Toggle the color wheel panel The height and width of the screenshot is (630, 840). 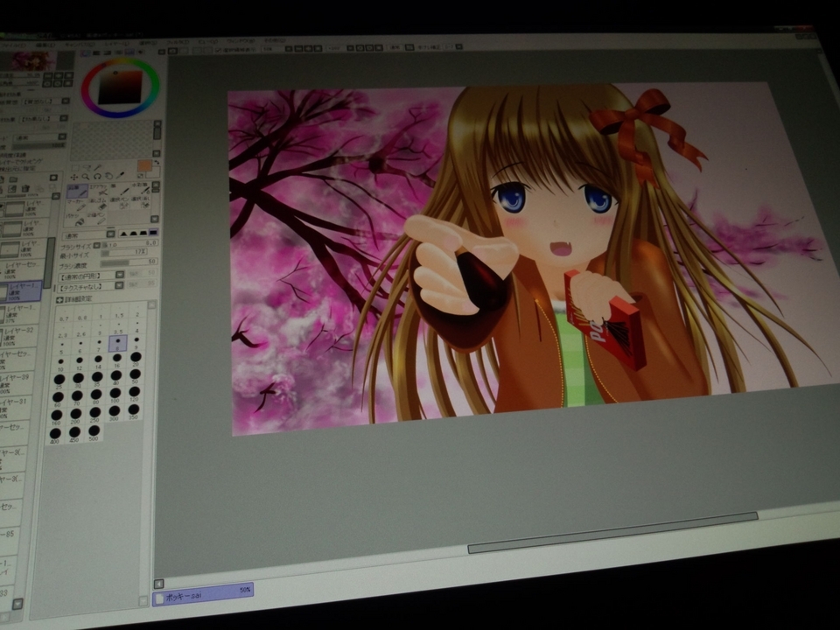86,52
